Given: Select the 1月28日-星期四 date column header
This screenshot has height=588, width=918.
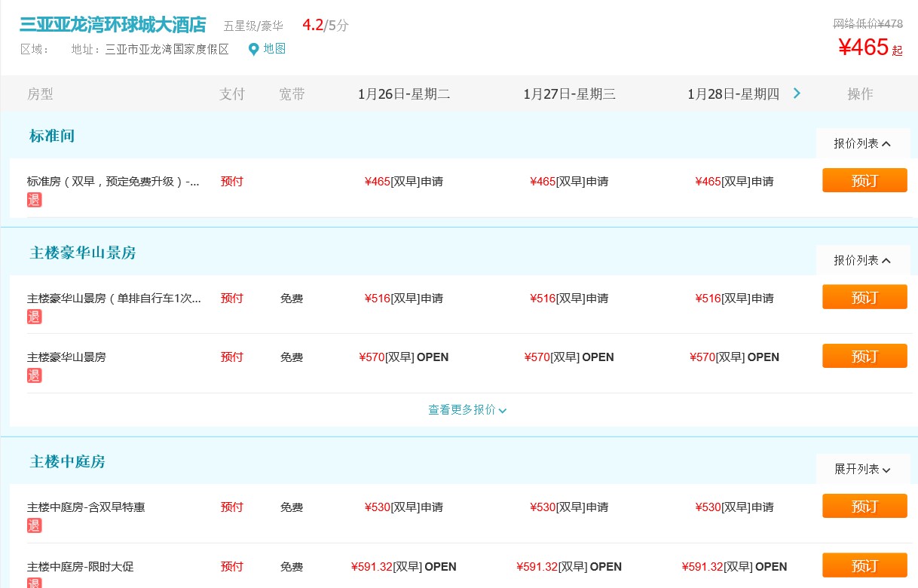Looking at the screenshot, I should click(x=733, y=94).
